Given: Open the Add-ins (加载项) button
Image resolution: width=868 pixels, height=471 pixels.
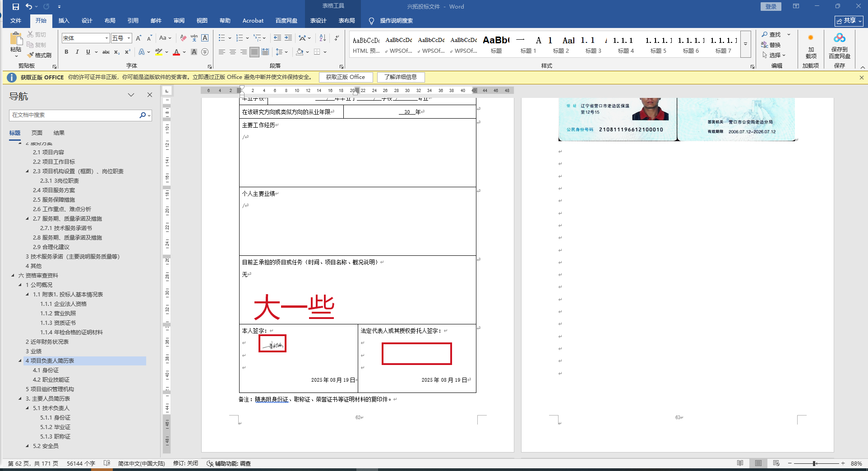Looking at the screenshot, I should pos(811,46).
